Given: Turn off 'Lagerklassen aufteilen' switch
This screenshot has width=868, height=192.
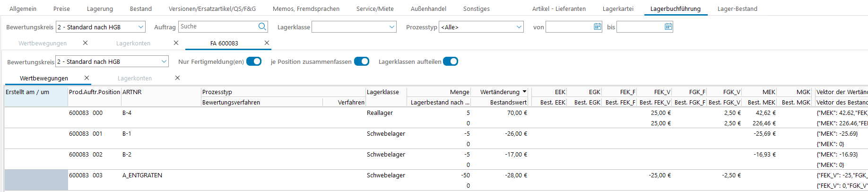Looking at the screenshot, I should [x=451, y=61].
